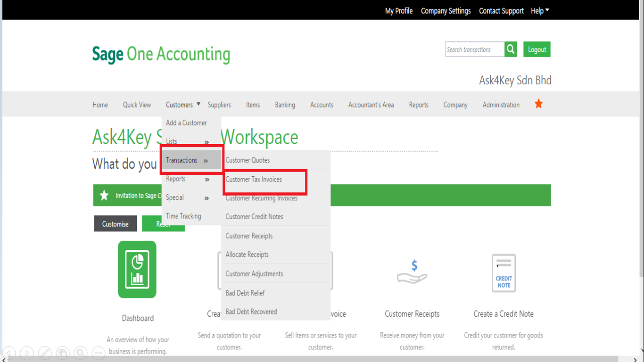
Task: Click the orange favourites star icon
Action: coord(538,104)
